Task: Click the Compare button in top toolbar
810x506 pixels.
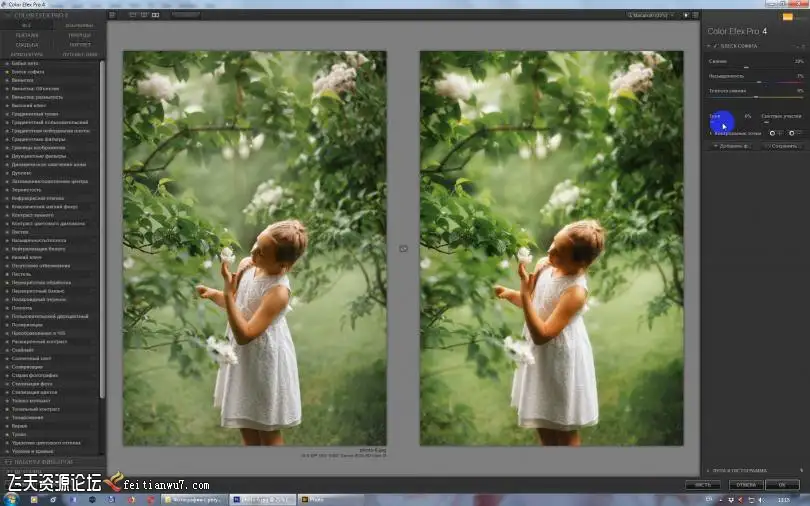Action: [186, 15]
